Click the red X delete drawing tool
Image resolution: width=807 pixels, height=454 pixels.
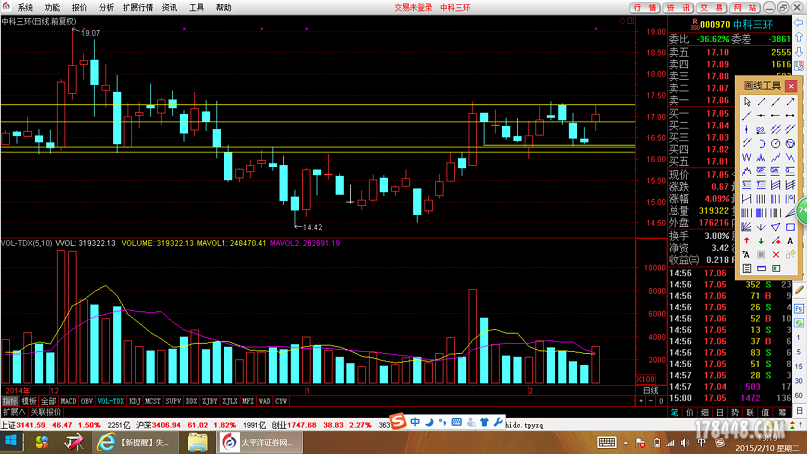[776, 254]
